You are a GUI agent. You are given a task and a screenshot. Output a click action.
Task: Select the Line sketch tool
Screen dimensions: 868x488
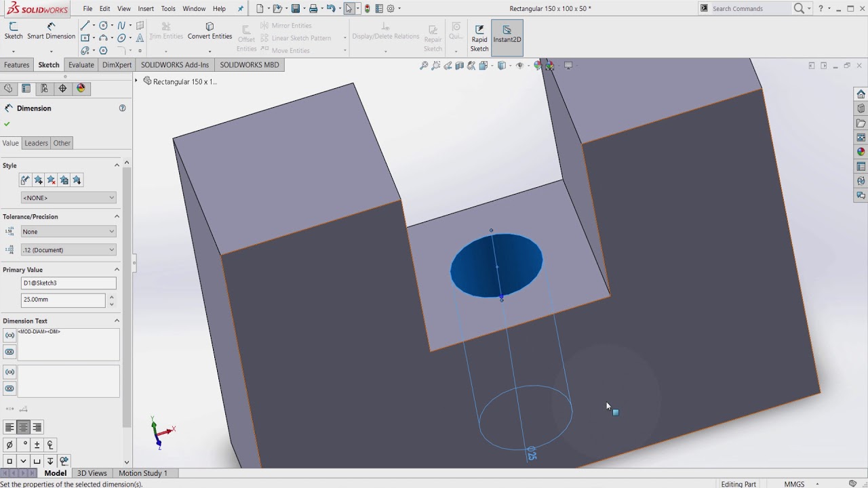85,26
